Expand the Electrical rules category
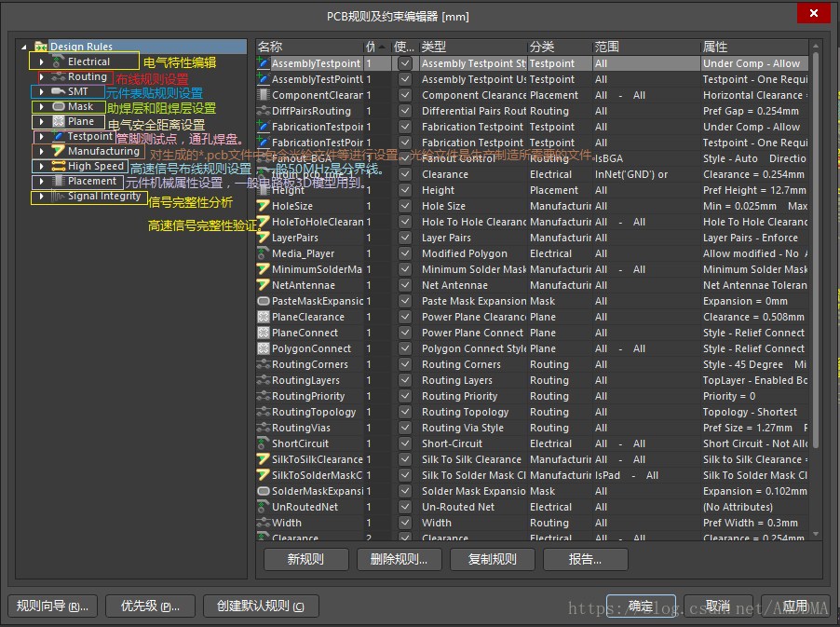Screen dimensions: 840x627 [41, 61]
